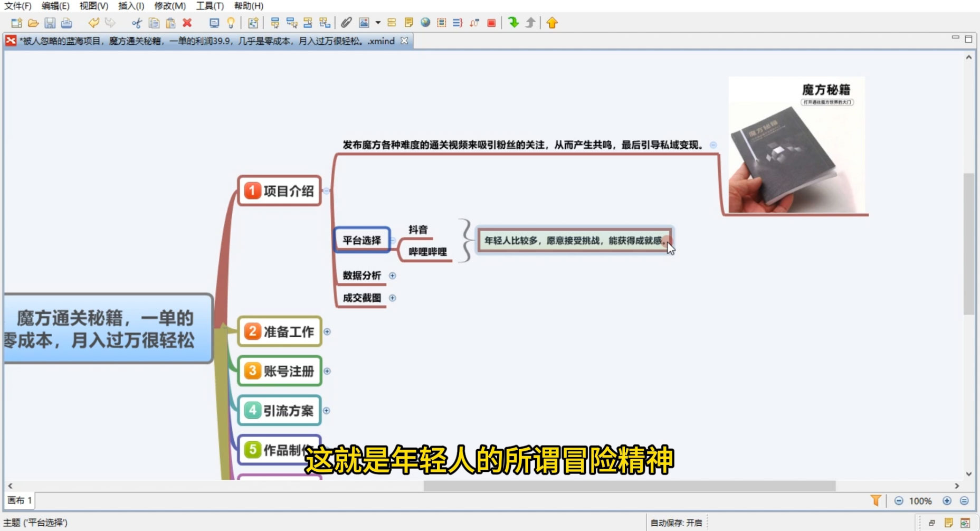Click the paperclip Attachment icon

346,23
